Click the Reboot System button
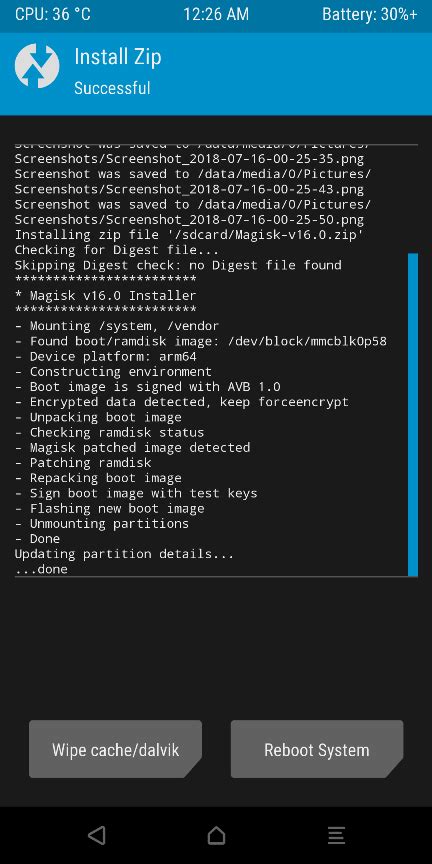The height and width of the screenshot is (864, 432). point(317,749)
